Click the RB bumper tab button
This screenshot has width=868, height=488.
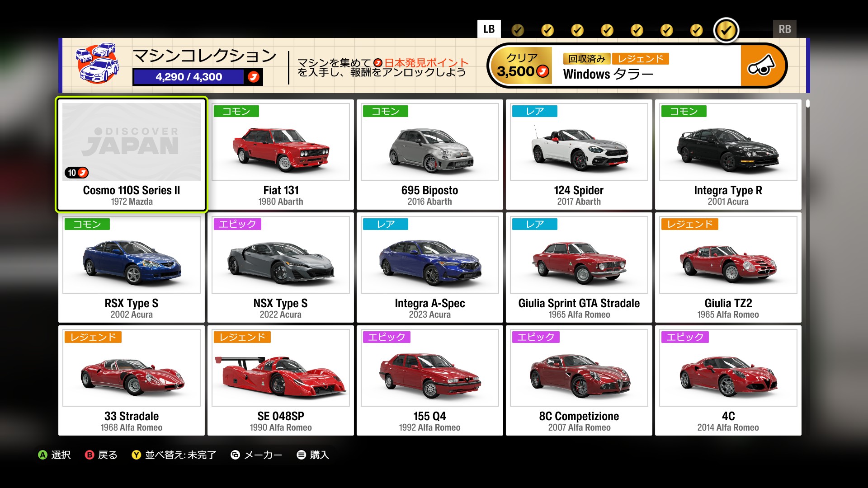tap(784, 29)
